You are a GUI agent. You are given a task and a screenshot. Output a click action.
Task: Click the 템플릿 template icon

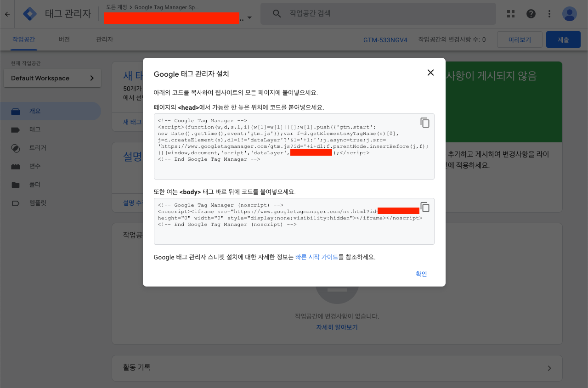[16, 203]
